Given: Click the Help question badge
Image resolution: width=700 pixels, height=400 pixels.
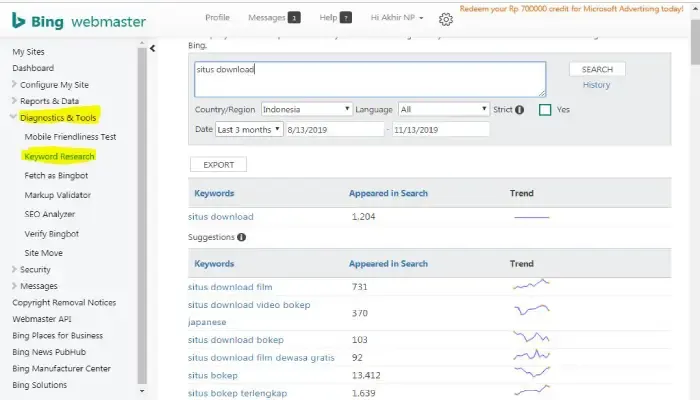Looking at the screenshot, I should (x=346, y=18).
